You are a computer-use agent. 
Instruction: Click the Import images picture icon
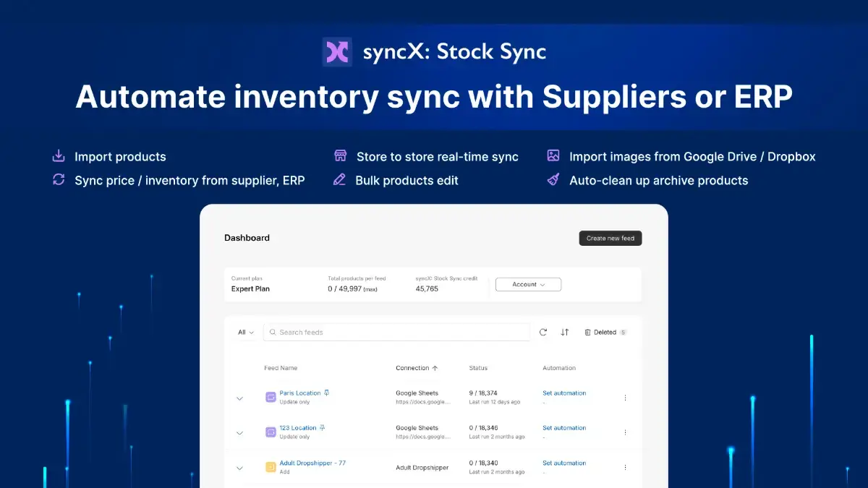click(x=553, y=156)
